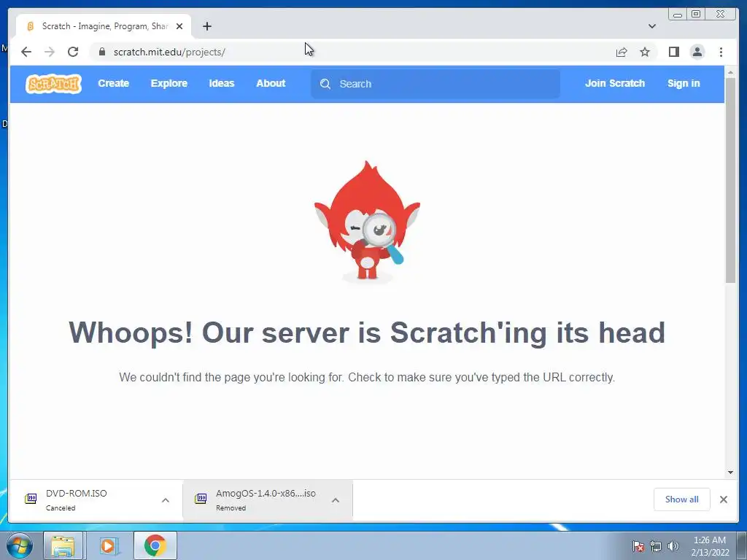
Task: Click the Action Center flag tray icon
Action: click(x=638, y=545)
